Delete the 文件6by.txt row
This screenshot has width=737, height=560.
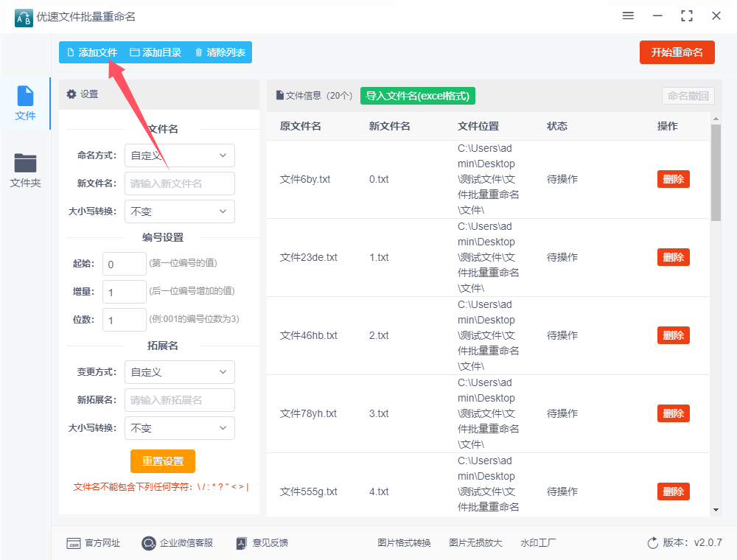pos(673,179)
